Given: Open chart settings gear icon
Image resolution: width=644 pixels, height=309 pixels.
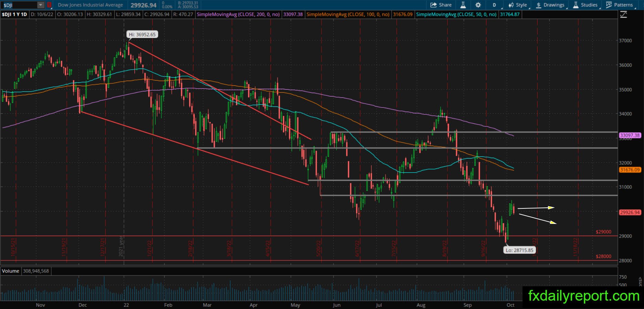Looking at the screenshot, I should 478,5.
